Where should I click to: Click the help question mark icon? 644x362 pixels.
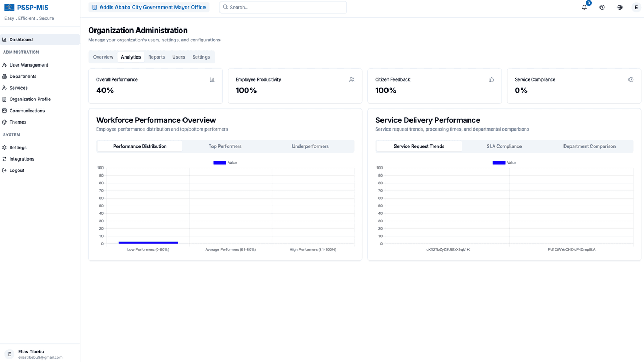click(x=602, y=7)
